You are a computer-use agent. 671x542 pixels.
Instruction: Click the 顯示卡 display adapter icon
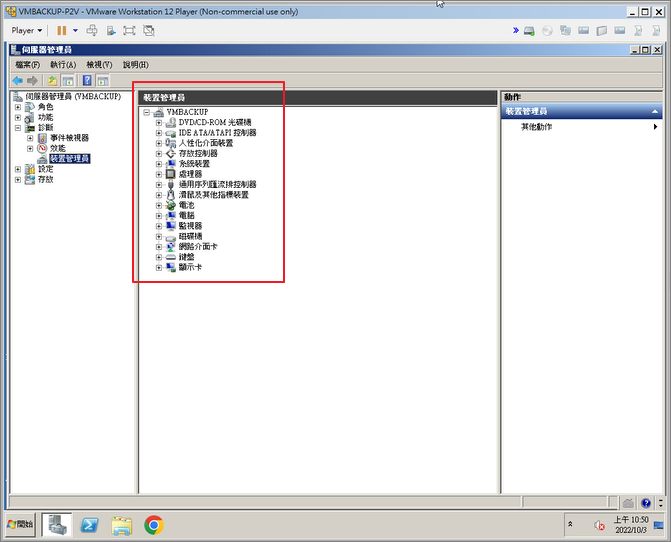(171, 267)
